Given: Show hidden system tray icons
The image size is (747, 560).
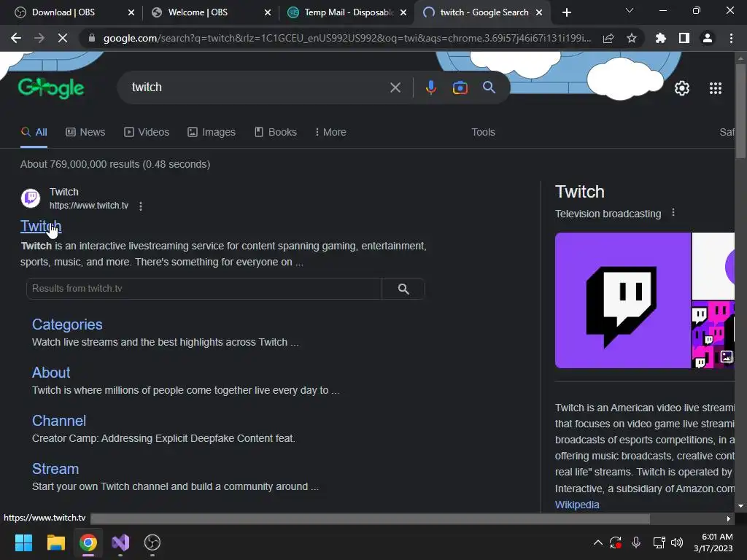Looking at the screenshot, I should coord(598,542).
